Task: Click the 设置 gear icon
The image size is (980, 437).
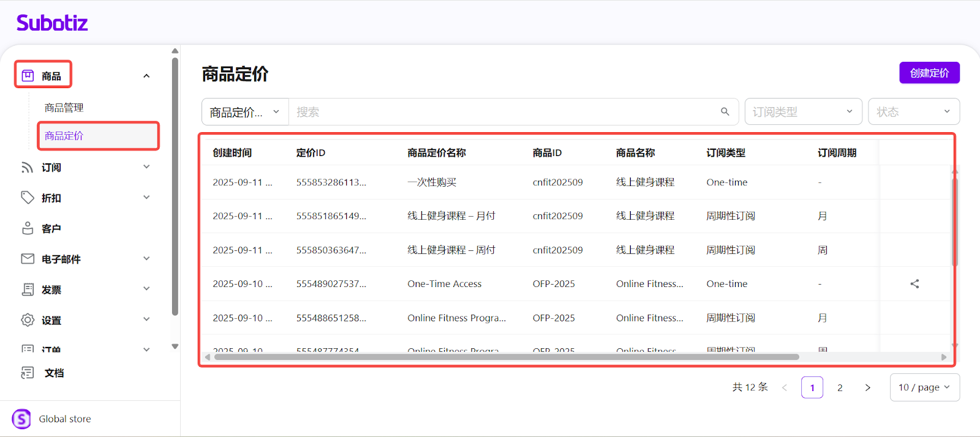Action: pos(28,320)
